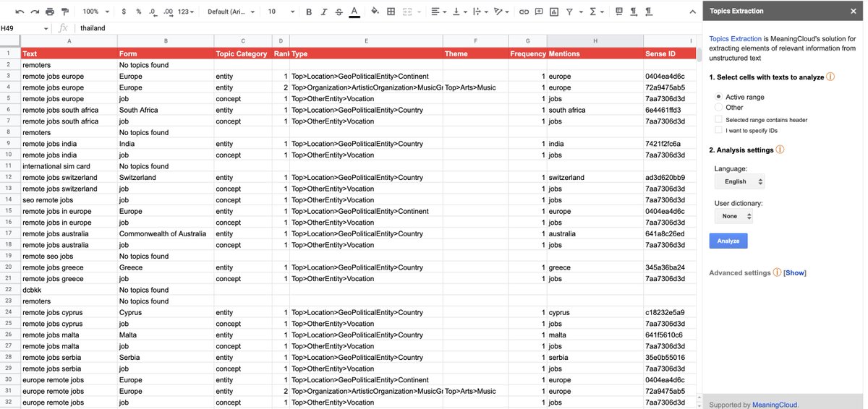Insert a chart
Image resolution: width=868 pixels, height=409 pixels.
coord(554,12)
